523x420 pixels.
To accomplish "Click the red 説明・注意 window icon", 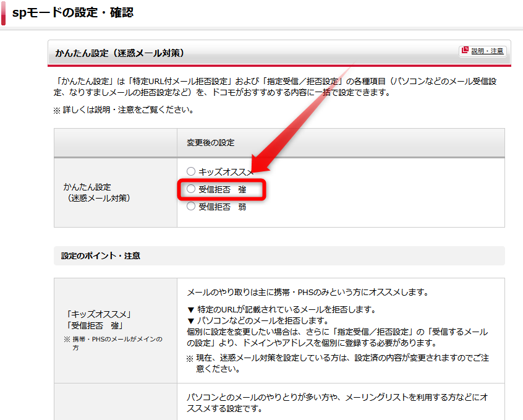I will click(x=465, y=51).
